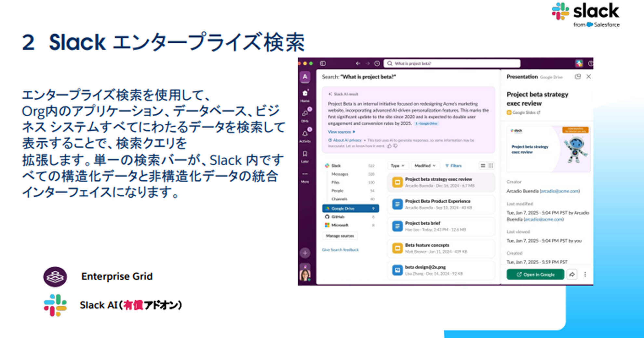
Task: Give thumbs up to the AI answer
Action: pos(389,146)
